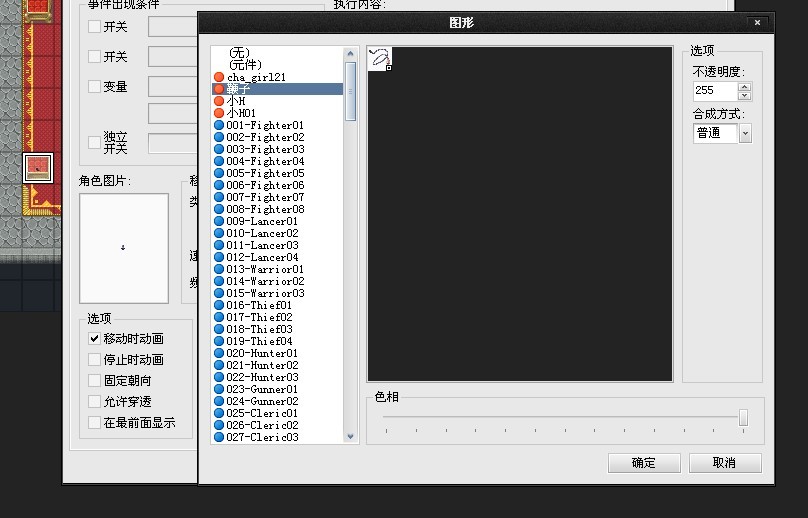Enable 允许穿透 checkbox

tap(94, 401)
